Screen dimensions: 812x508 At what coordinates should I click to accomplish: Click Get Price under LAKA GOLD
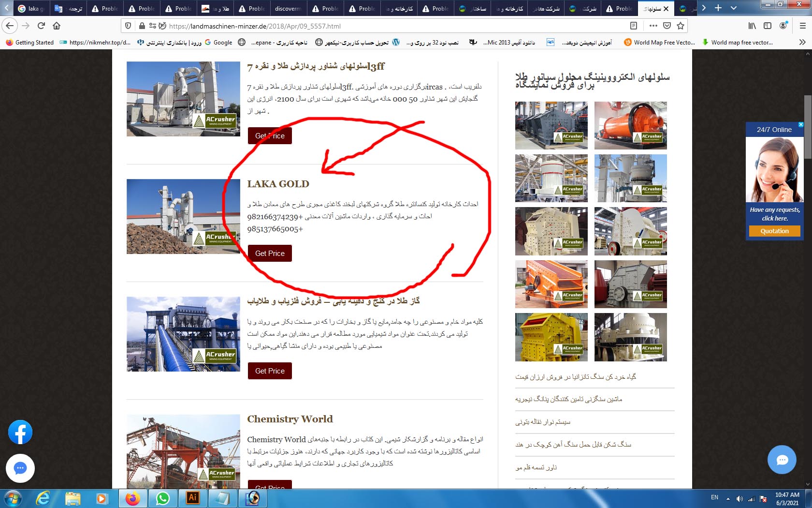pos(270,254)
